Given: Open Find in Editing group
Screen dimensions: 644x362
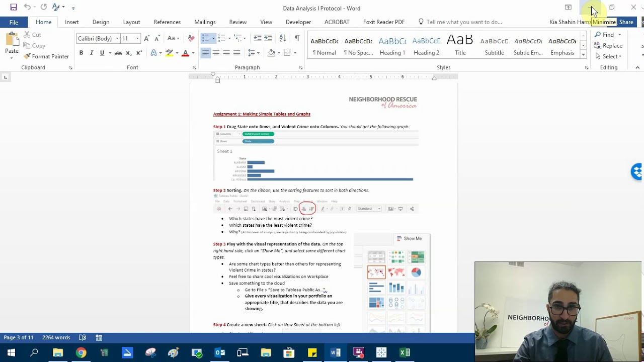Looking at the screenshot, I should 604,35.
